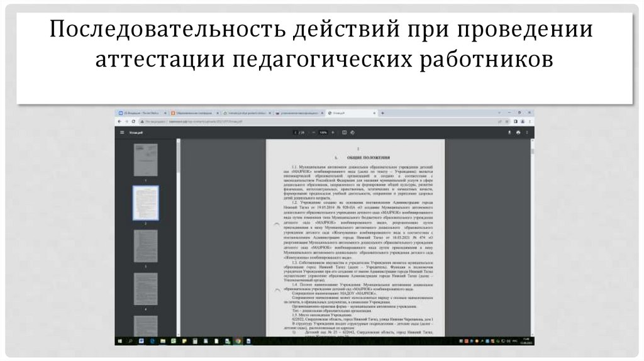Click the taskbar clock
Screen dimensions: 644x361
[526, 341]
